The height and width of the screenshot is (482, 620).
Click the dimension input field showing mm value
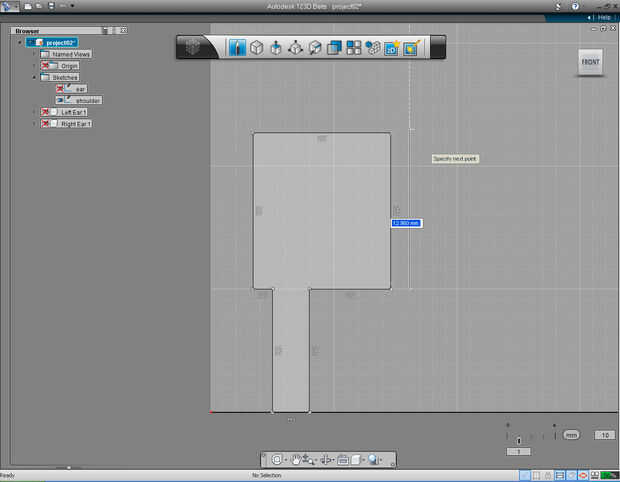(x=407, y=223)
